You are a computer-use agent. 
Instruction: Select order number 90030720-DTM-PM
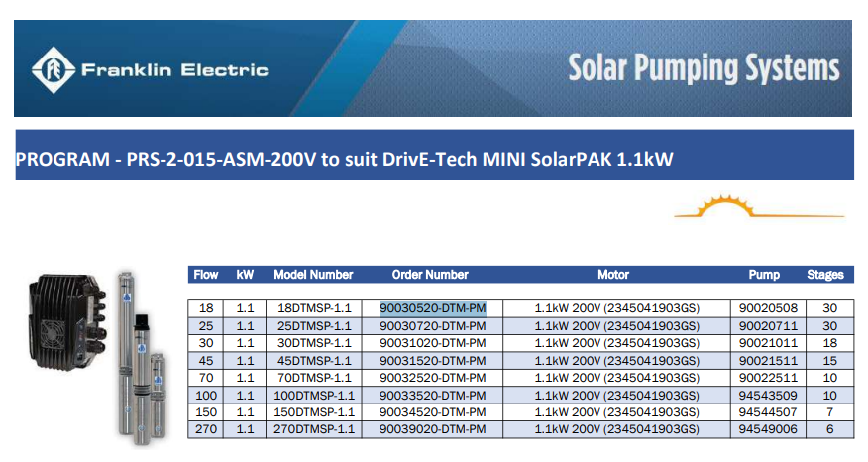click(x=432, y=326)
